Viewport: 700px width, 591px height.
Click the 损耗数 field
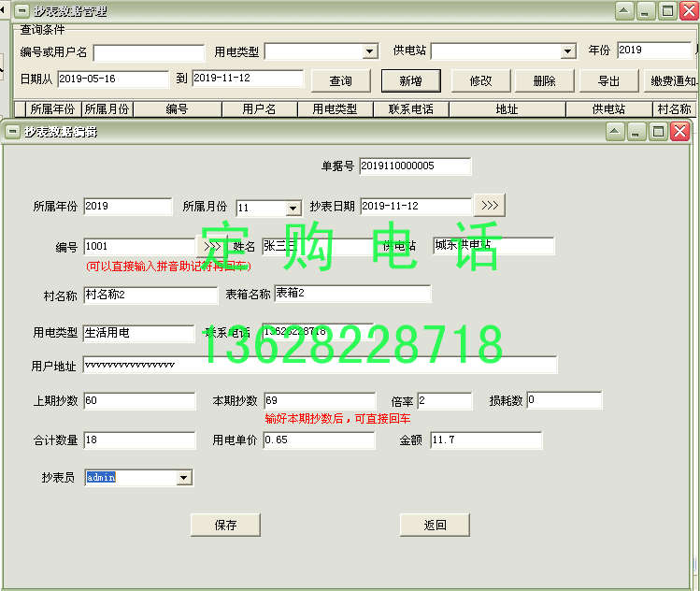click(564, 400)
